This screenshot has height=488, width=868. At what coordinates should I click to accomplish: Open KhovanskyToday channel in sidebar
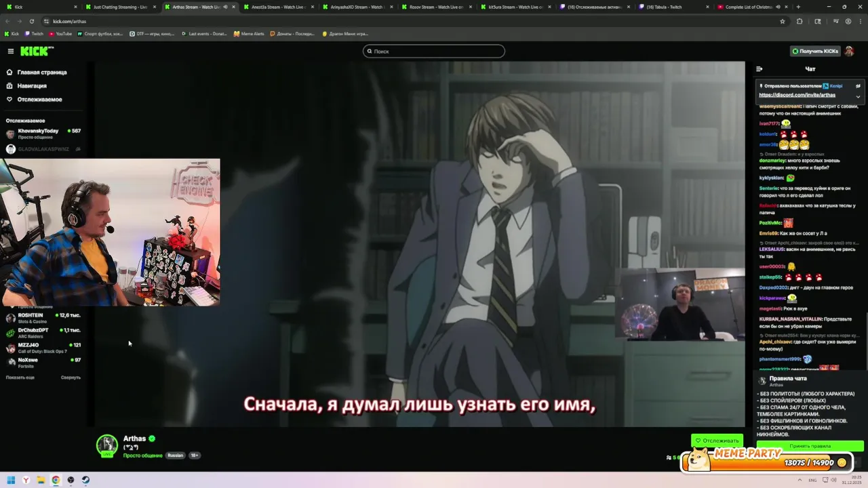click(x=43, y=134)
